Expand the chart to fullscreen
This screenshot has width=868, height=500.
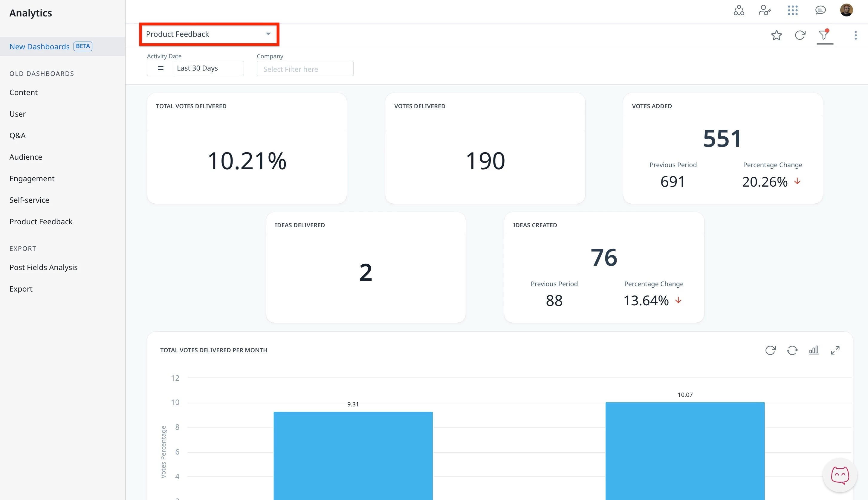(x=835, y=350)
